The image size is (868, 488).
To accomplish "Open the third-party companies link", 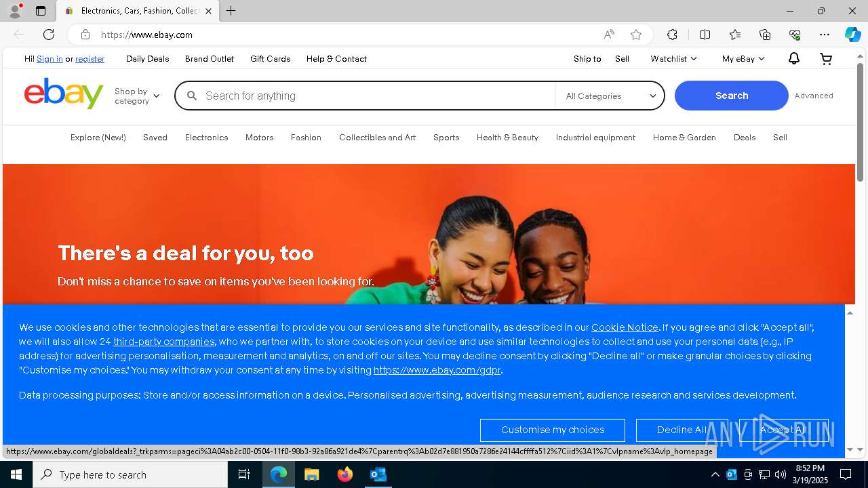I will (164, 342).
